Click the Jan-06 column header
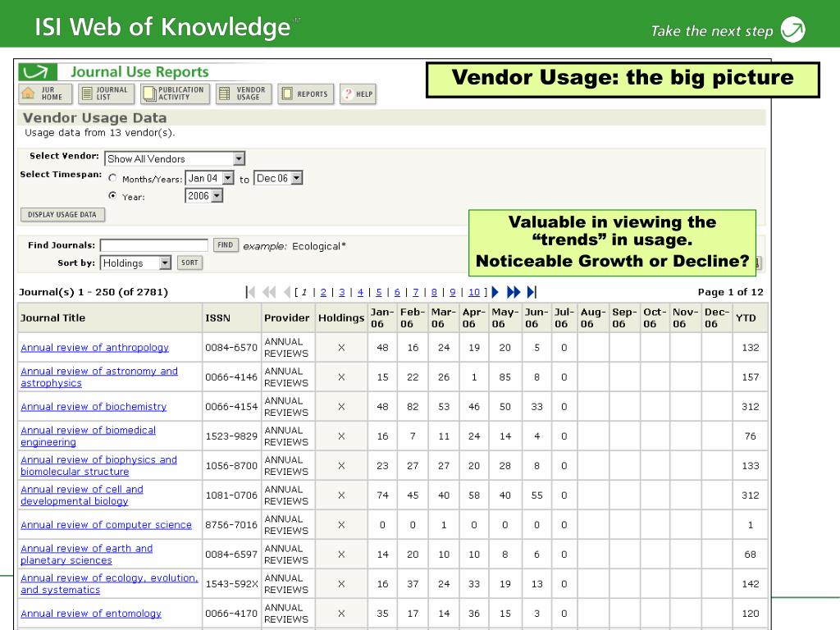This screenshot has height=630, width=840. (x=382, y=317)
